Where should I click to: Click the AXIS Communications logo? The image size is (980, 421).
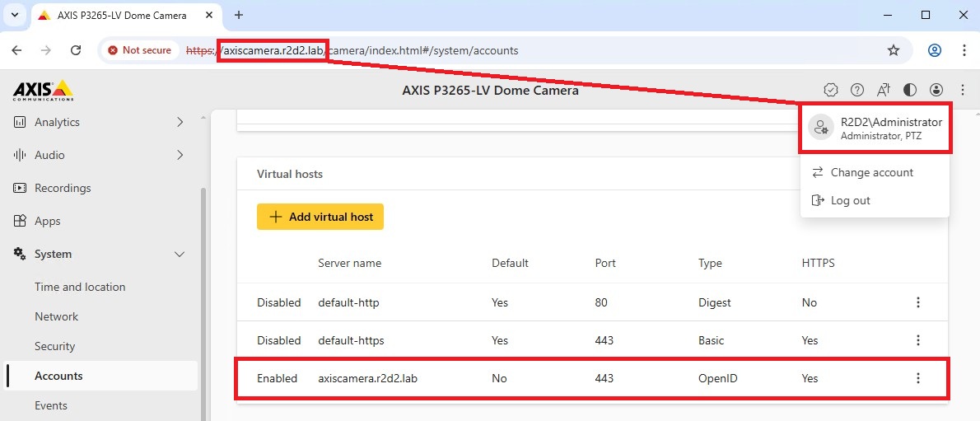click(x=43, y=91)
